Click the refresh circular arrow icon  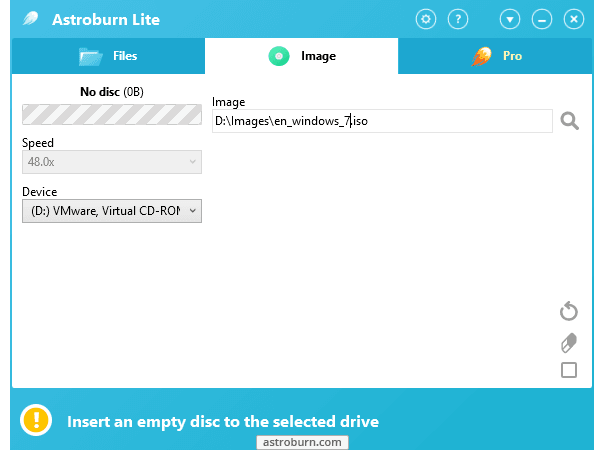[x=569, y=311]
